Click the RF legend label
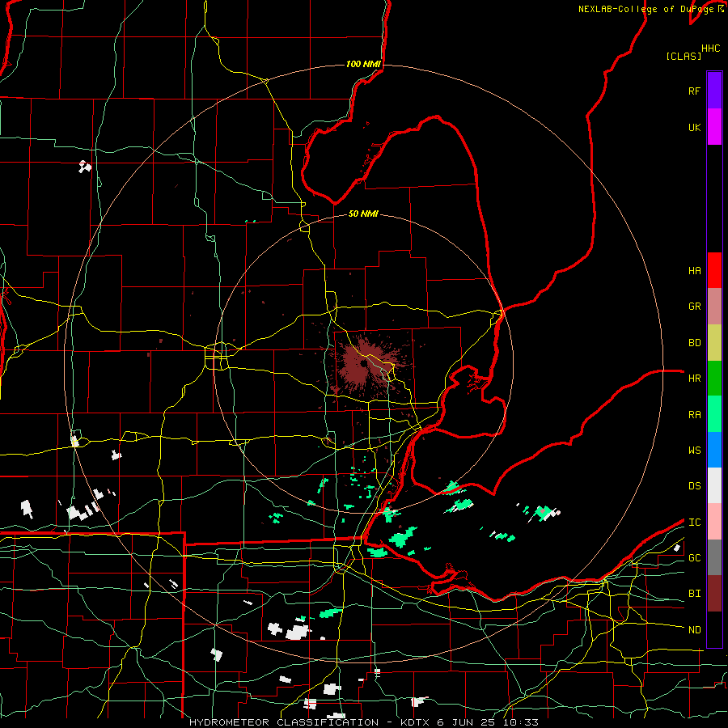This screenshot has width=728, height=728. point(695,91)
